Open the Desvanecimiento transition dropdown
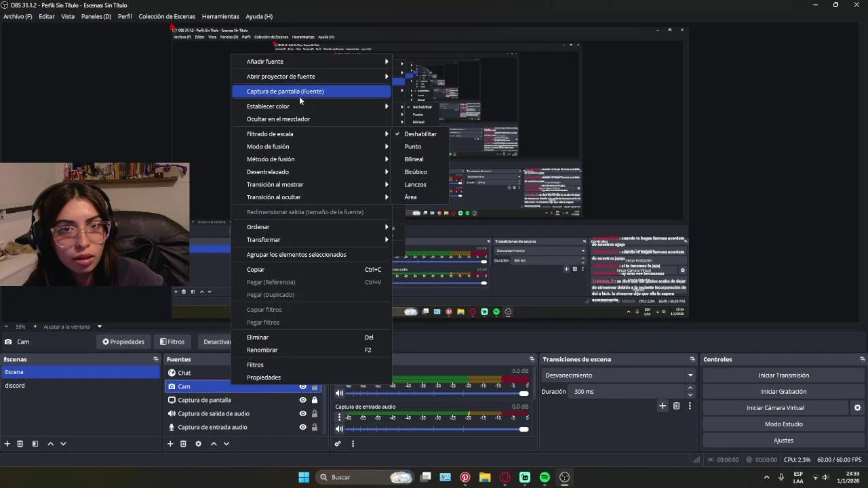 coord(619,375)
